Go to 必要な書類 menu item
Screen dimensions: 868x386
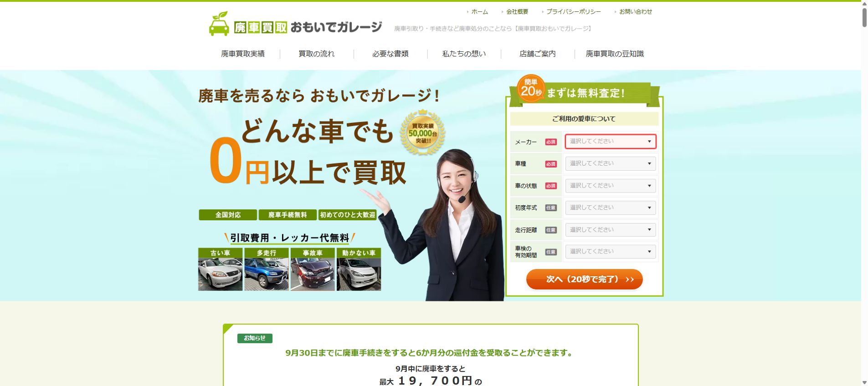[x=390, y=54]
